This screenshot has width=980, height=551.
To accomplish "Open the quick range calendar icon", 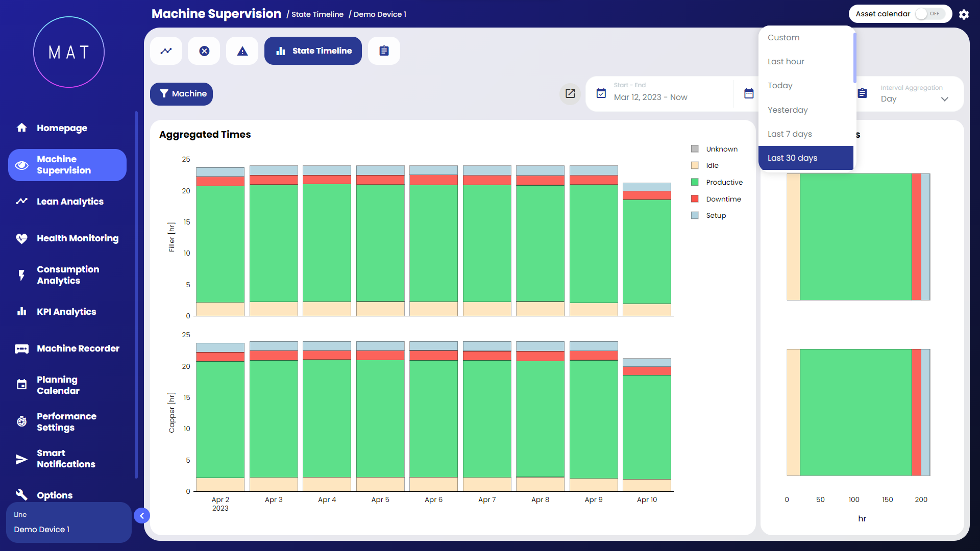I will [x=749, y=93].
